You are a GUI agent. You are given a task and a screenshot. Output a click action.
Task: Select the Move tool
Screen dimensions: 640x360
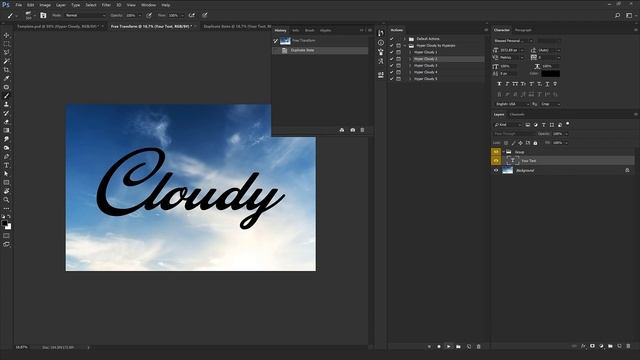pos(6,36)
